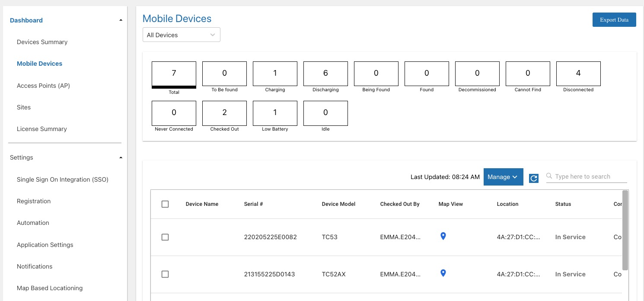Open the Low Battery devices card
This screenshot has height=301, width=644.
(x=275, y=113)
